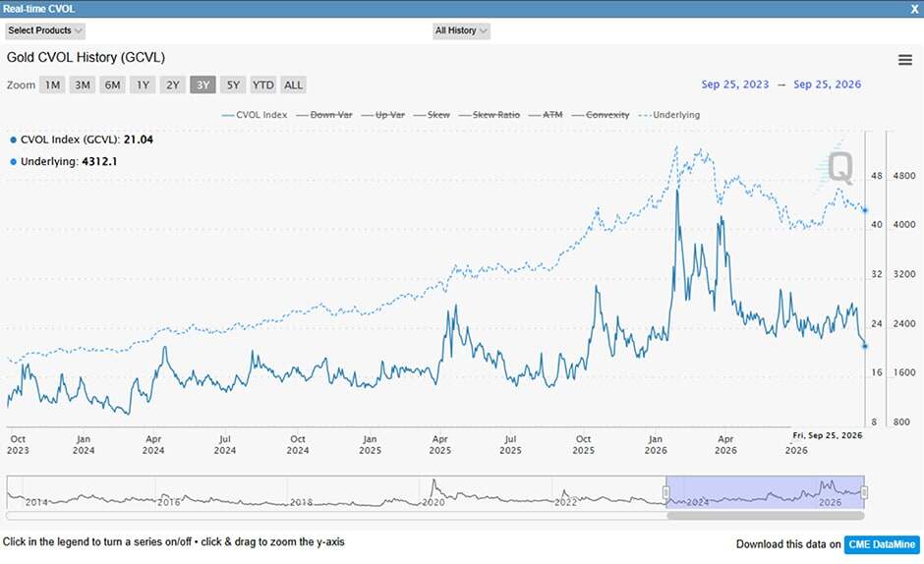Edit the start date Sep 25, 2023
The image size is (924, 564).
click(735, 85)
